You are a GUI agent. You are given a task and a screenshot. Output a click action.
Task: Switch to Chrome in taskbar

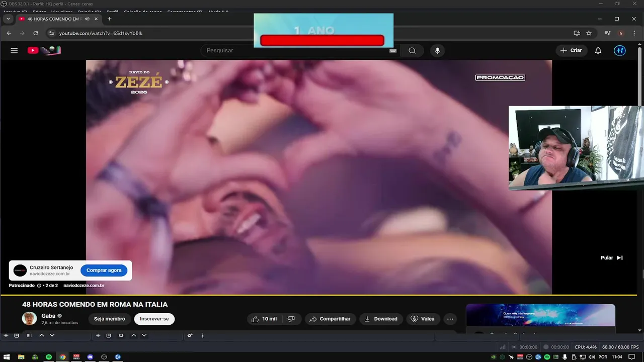(x=62, y=357)
